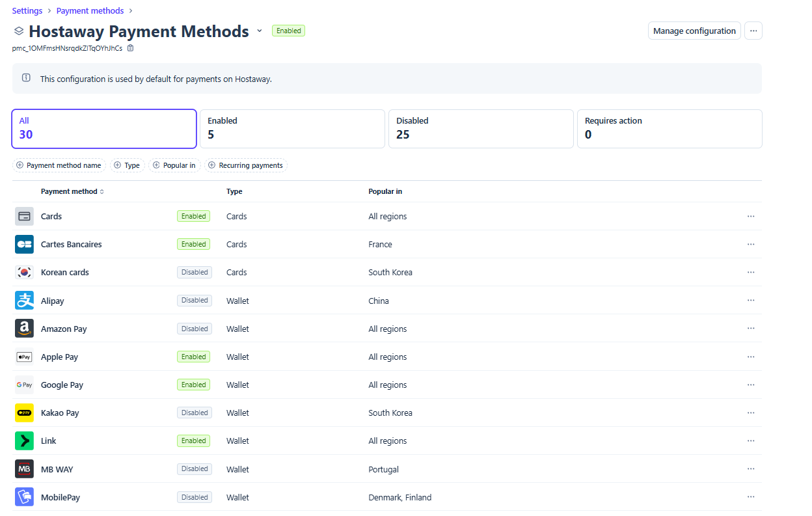Click the Enabled badge on Cards row

pyautogui.click(x=193, y=216)
